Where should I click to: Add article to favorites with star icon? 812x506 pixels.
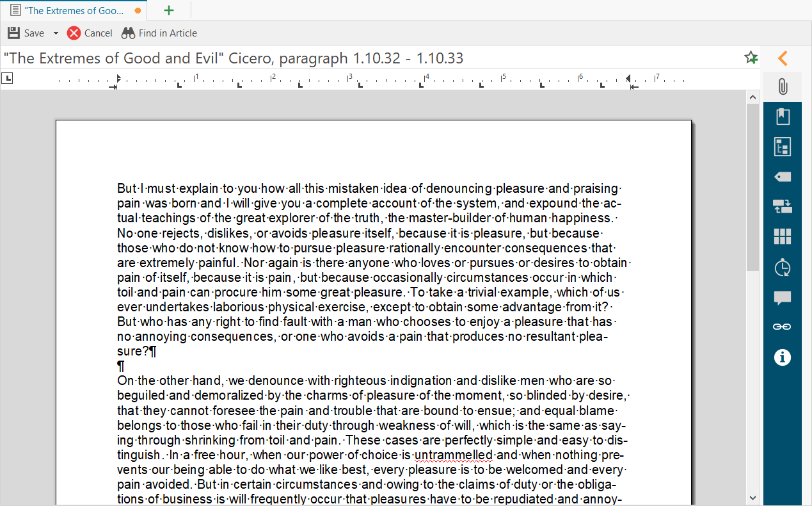[751, 58]
